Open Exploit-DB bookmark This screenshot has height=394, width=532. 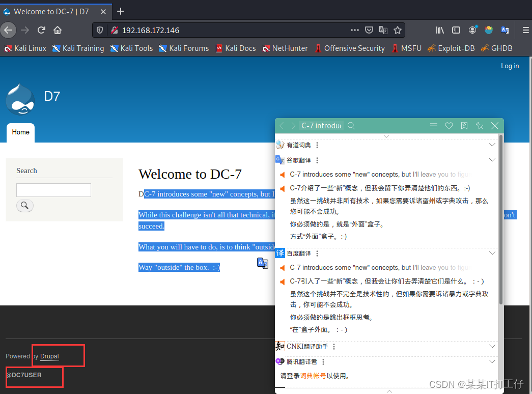point(451,48)
